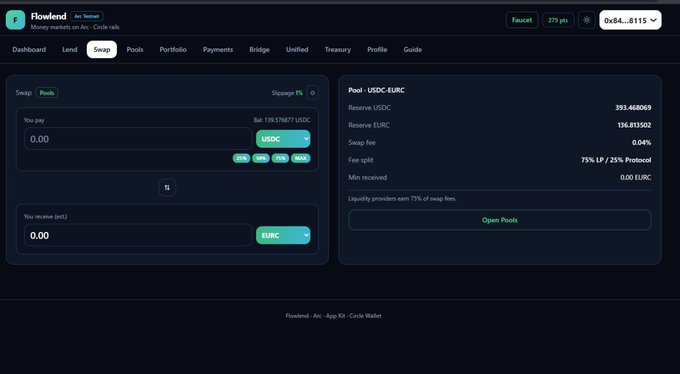
Task: Open the Profile tab
Action: tap(377, 49)
